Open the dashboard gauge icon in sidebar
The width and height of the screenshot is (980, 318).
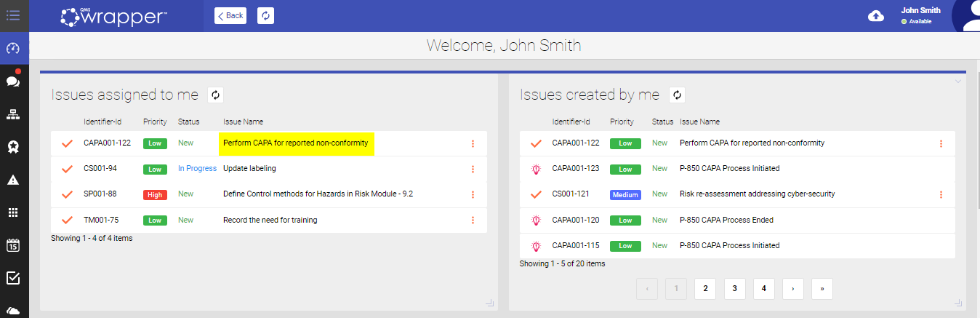[x=13, y=49]
